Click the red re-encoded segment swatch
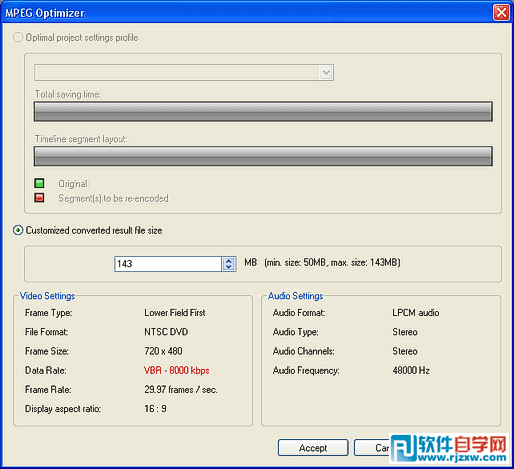This screenshot has width=514, height=469. point(39,198)
